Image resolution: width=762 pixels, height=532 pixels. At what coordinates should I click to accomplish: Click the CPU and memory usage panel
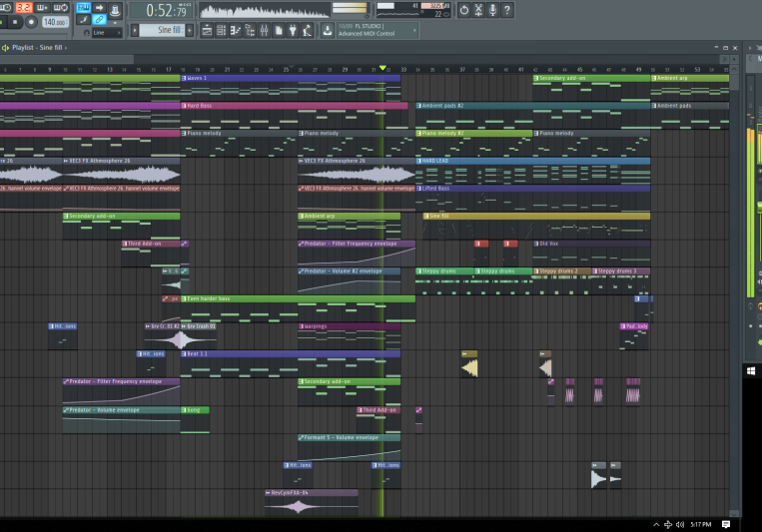pyautogui.click(x=413, y=10)
